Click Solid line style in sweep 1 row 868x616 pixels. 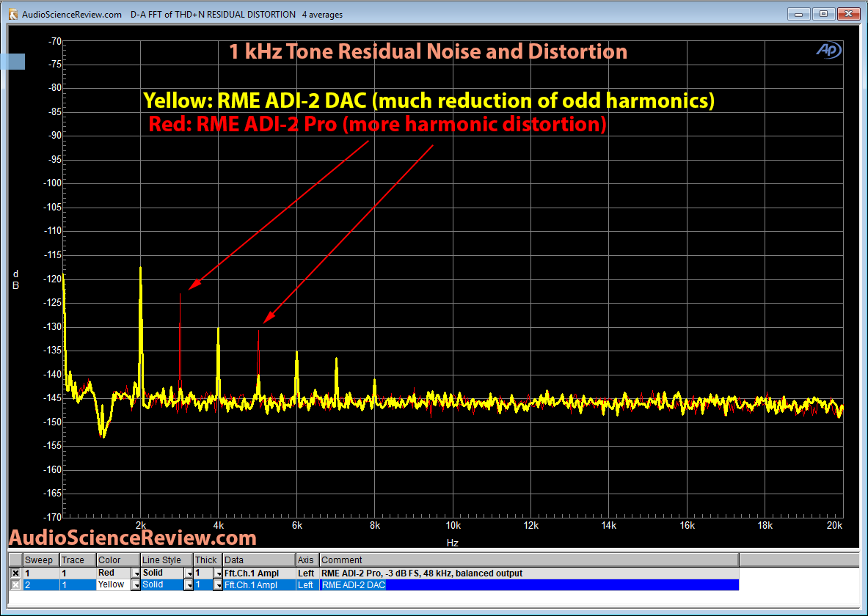(162, 573)
